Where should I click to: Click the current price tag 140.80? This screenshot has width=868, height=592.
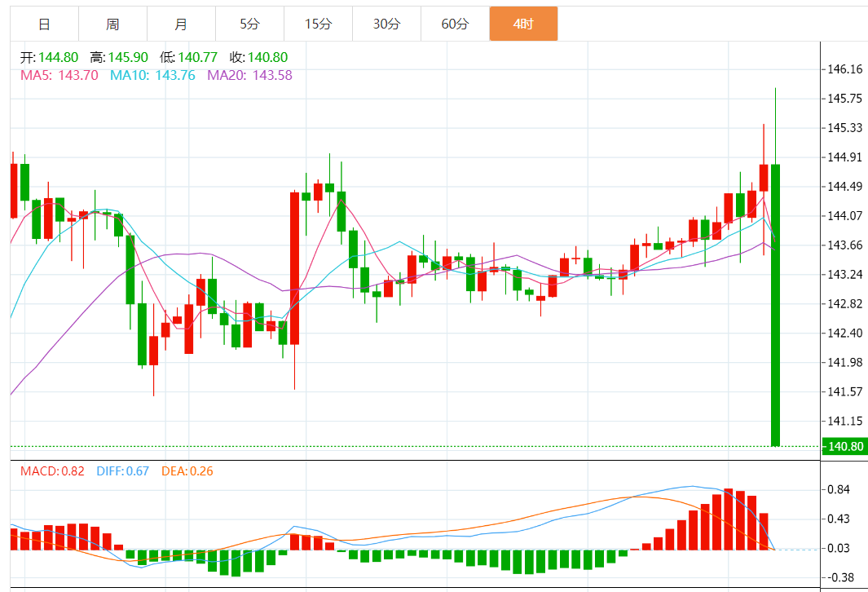click(x=844, y=446)
